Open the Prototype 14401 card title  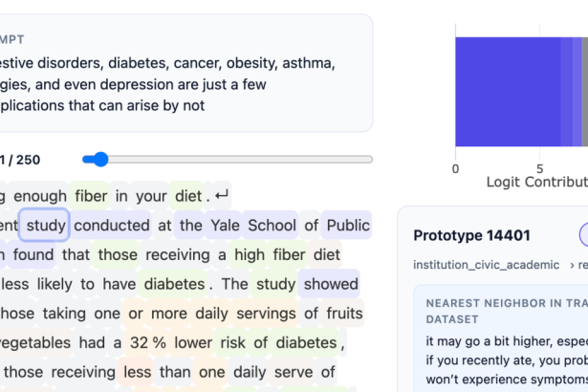[x=471, y=235]
